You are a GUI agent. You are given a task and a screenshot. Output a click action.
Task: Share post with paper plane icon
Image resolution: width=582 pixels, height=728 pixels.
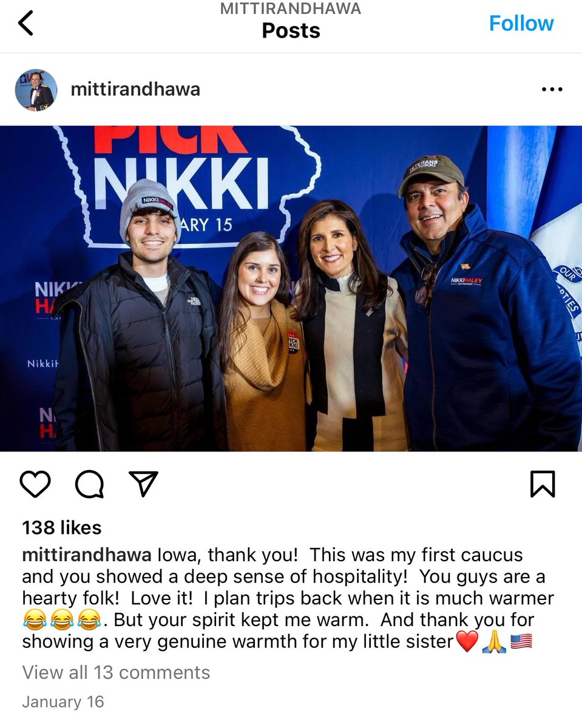click(144, 484)
